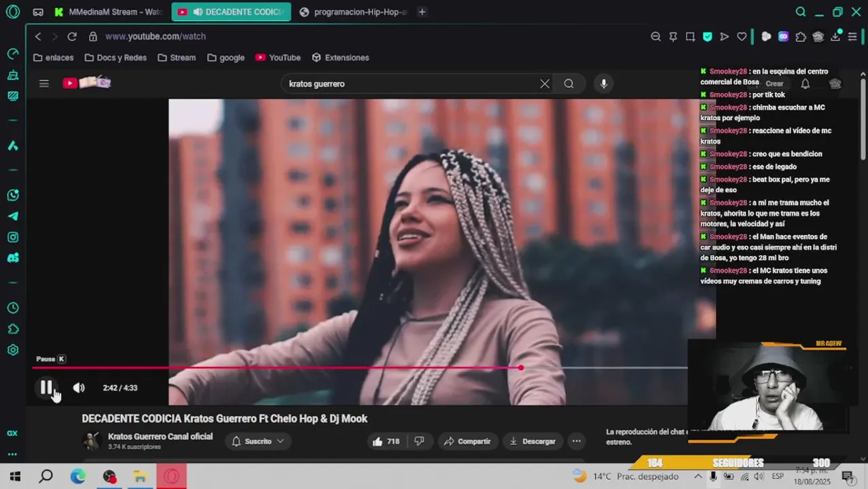Click the red video progress bar scrubber
This screenshot has width=868, height=489.
click(x=521, y=367)
